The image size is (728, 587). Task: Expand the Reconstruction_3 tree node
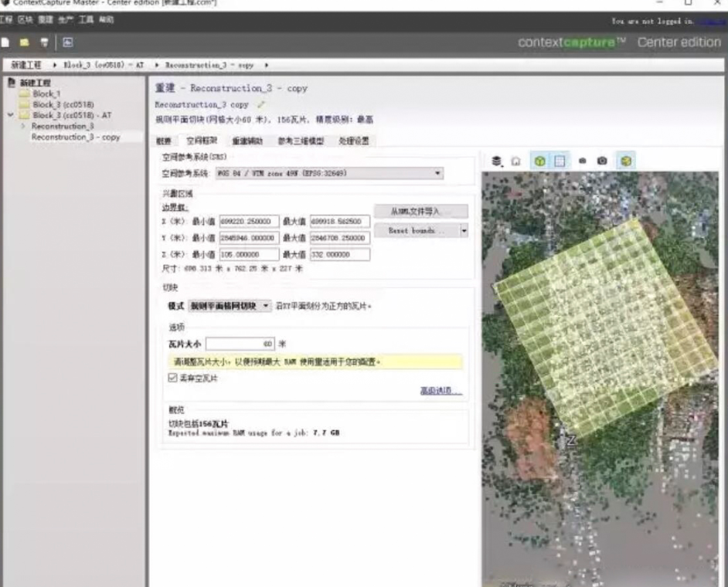(22, 126)
